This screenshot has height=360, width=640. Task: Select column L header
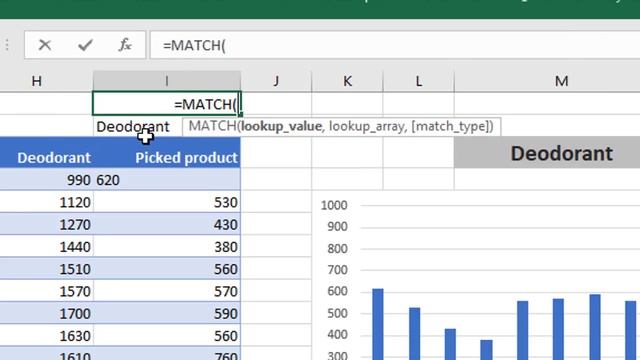[x=419, y=81]
